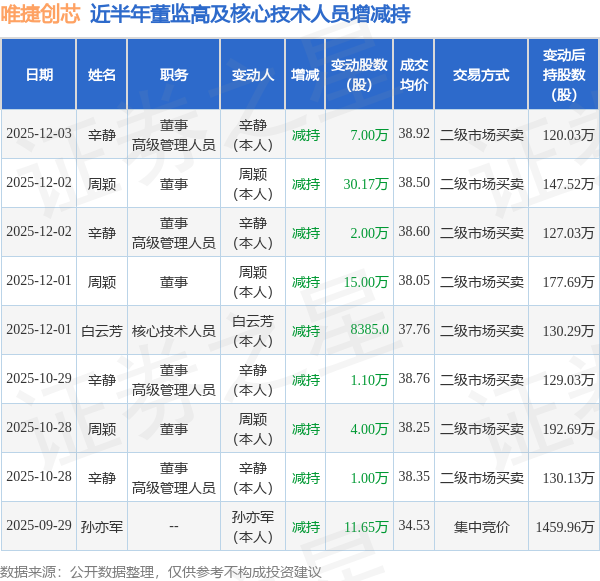Select the share change value 1.10万

(x=369, y=380)
